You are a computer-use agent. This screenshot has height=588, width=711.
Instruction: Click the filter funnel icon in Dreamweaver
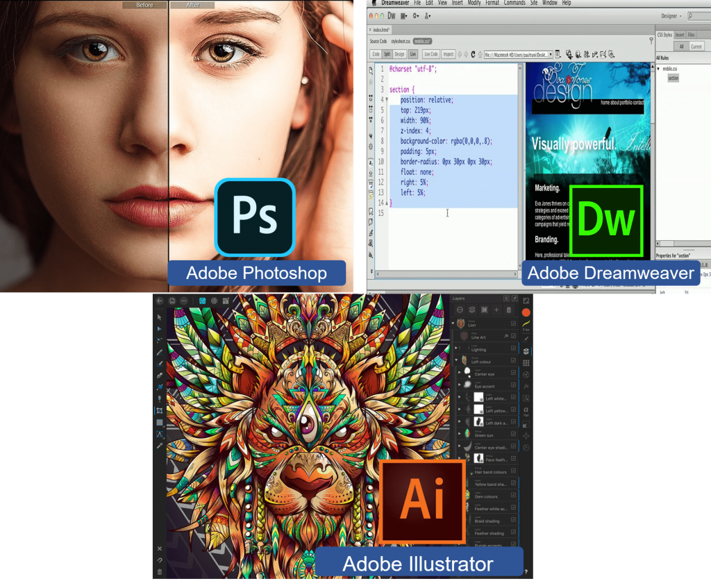(651, 41)
